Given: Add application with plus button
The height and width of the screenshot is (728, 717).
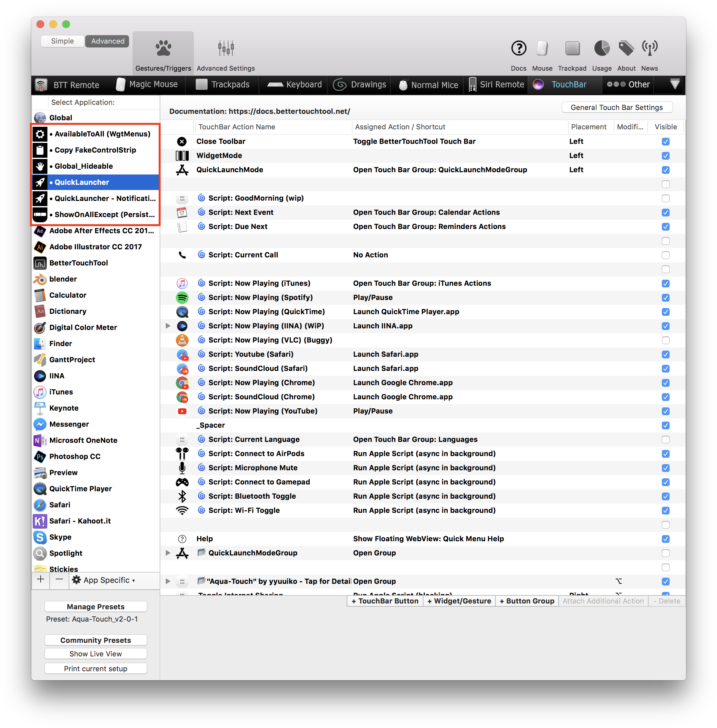Looking at the screenshot, I should [x=41, y=580].
